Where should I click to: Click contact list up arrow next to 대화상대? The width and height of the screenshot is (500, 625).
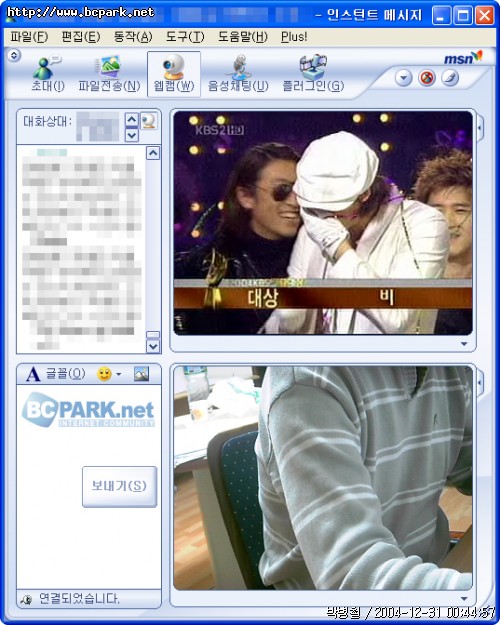pos(132,120)
